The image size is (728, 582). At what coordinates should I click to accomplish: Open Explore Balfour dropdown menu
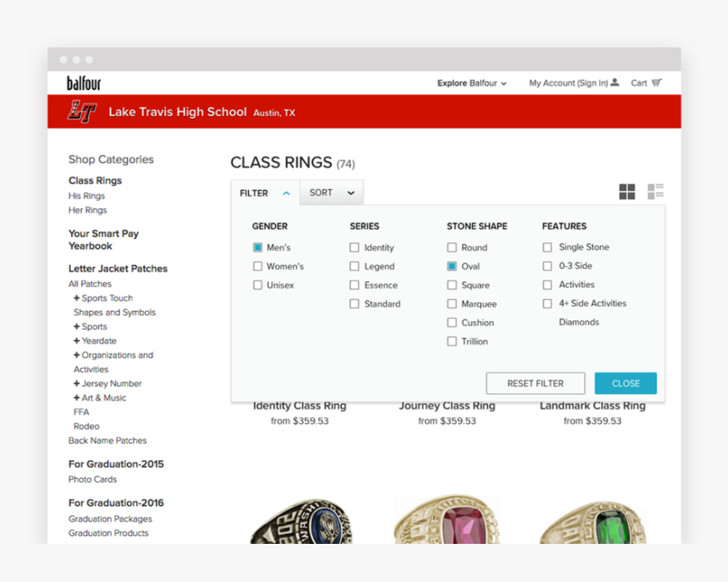click(472, 83)
